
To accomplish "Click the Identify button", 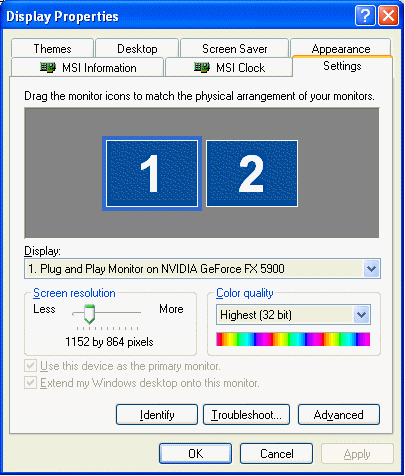I will 157,415.
